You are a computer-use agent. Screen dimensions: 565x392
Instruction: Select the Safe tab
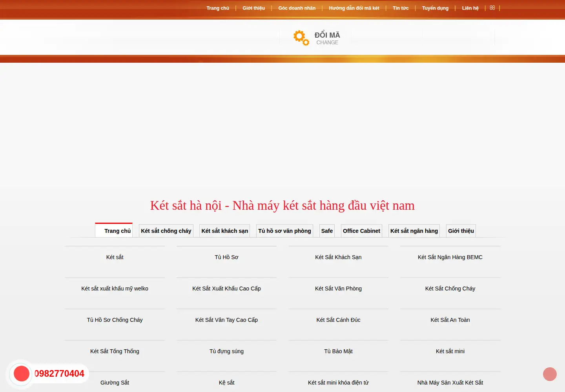click(327, 231)
